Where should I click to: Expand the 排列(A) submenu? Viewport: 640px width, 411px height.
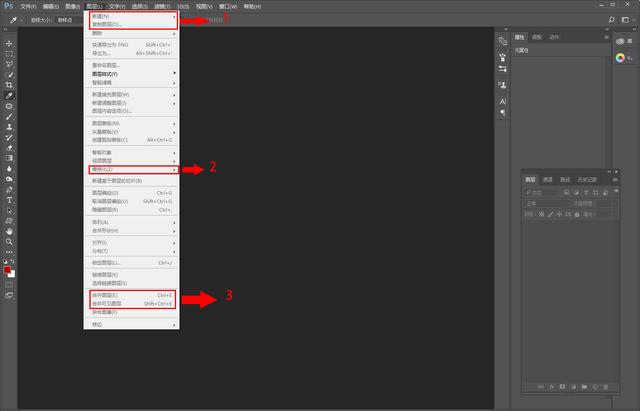point(131,222)
